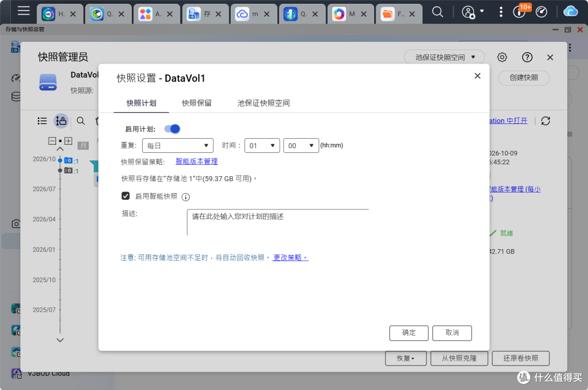Click the 月 month scale button
Screen dimensions: 588x390
(83, 145)
